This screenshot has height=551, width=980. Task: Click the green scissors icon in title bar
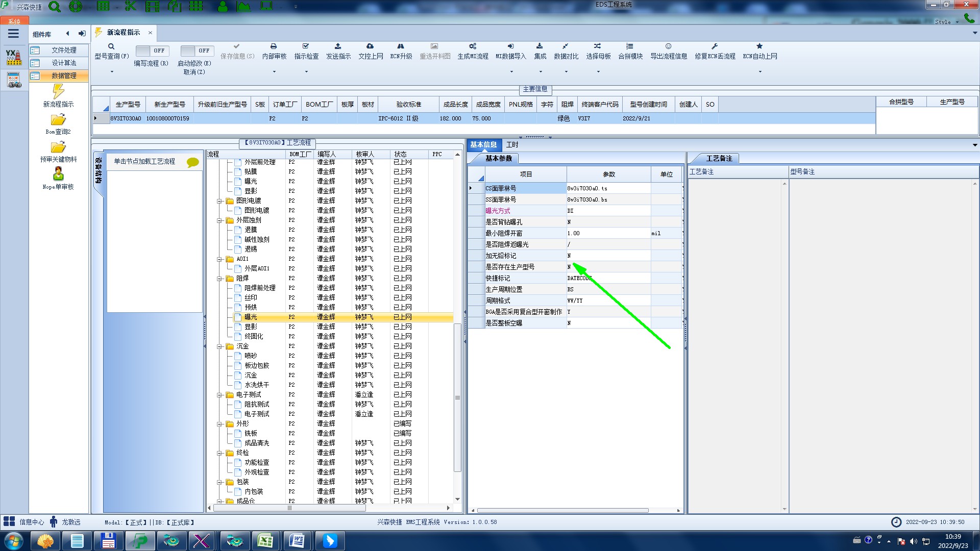coord(131,6)
